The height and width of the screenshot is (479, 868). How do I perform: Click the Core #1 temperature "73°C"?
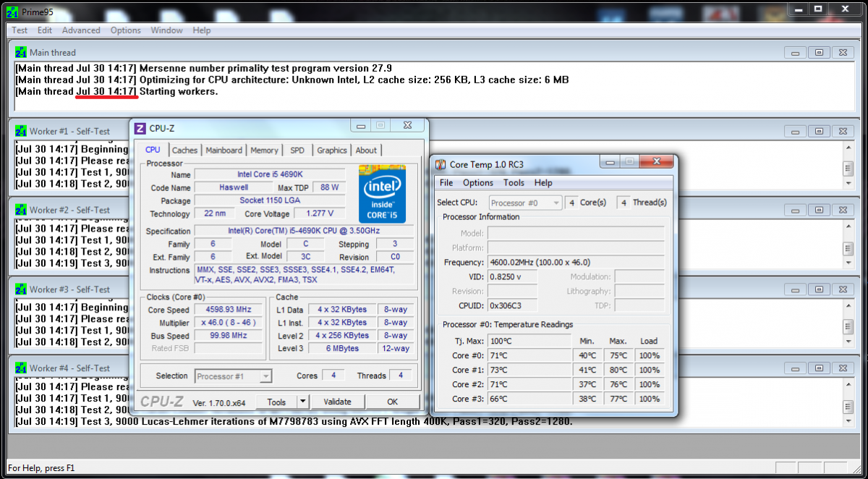[x=529, y=370]
